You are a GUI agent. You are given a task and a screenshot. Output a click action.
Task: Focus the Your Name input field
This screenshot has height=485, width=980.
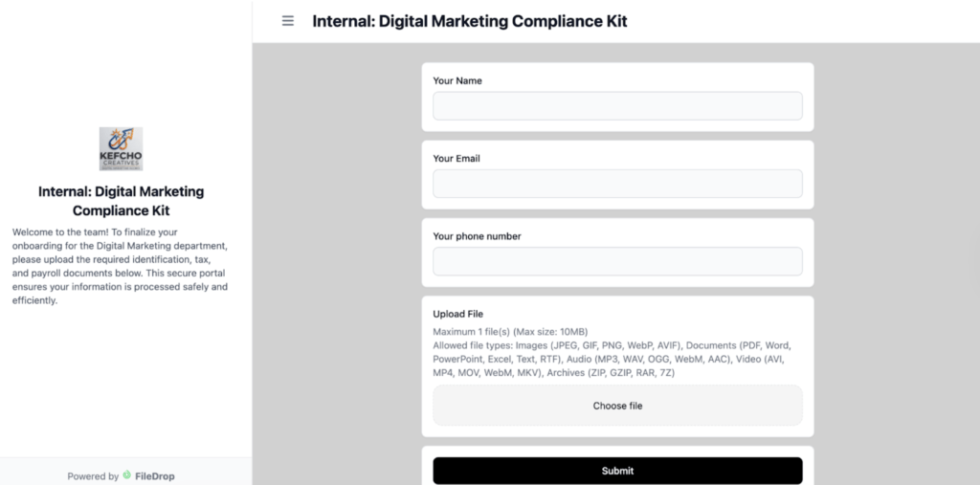click(617, 105)
